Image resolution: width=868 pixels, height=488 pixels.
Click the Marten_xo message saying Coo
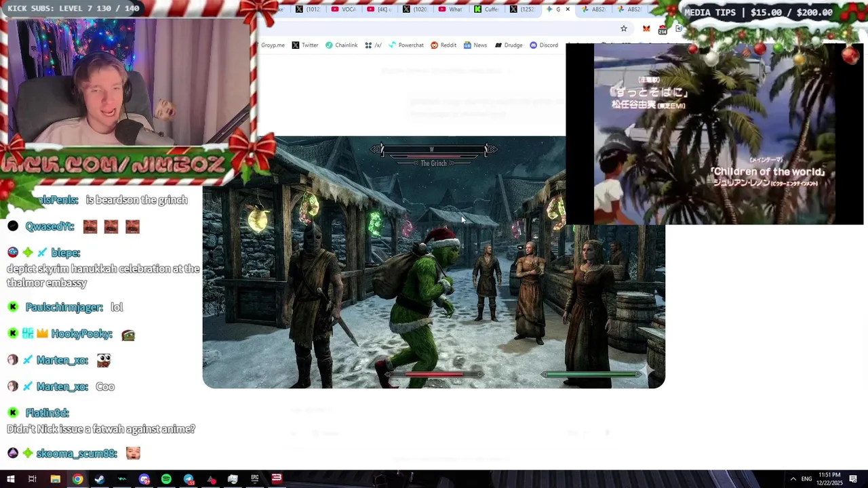click(61, 386)
